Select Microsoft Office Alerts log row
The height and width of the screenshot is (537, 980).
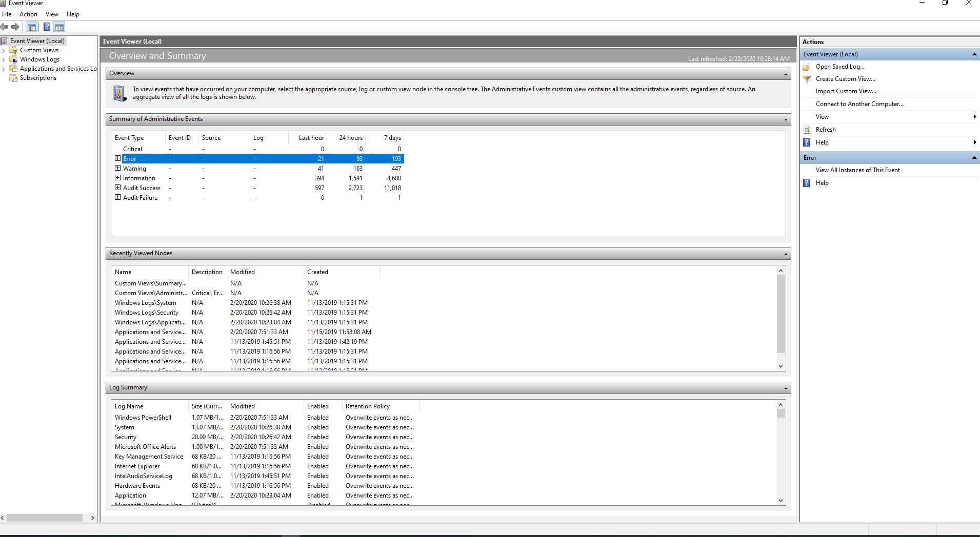click(265, 447)
